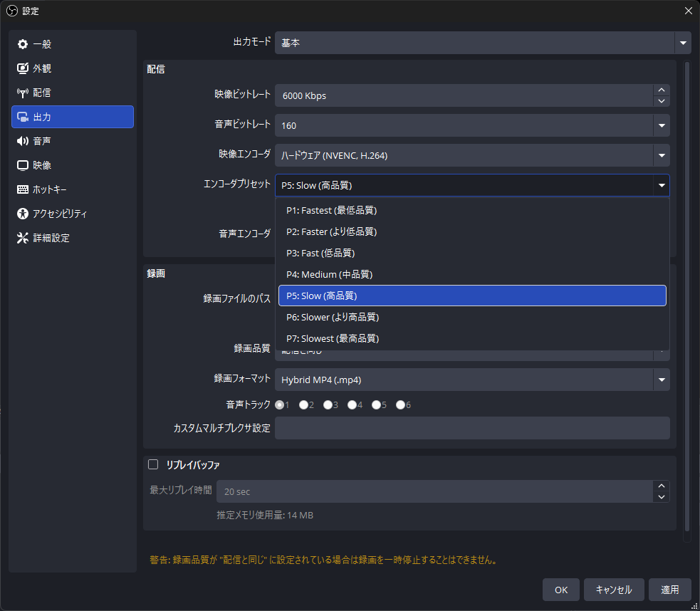
Task: Open the 詳細設定 settings page
Action: coord(73,238)
